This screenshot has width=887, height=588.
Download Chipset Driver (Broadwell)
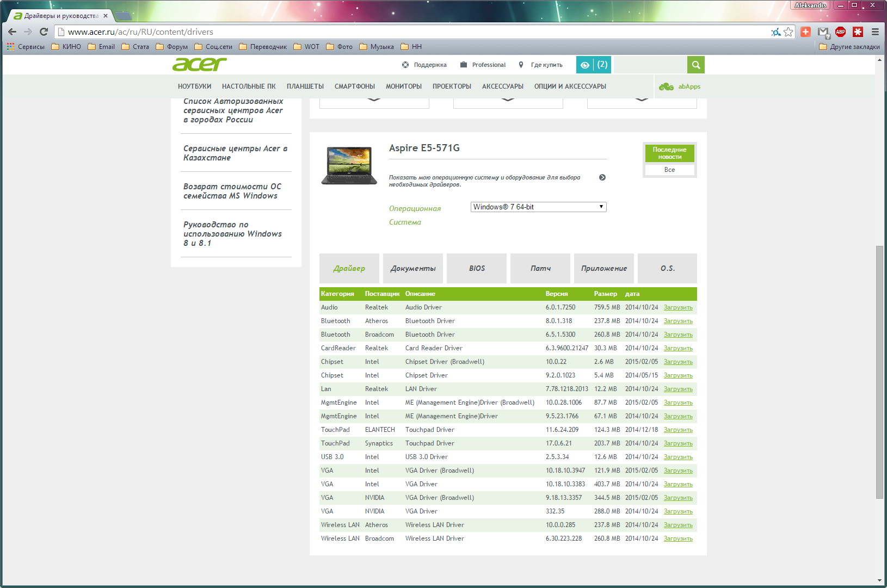(678, 362)
